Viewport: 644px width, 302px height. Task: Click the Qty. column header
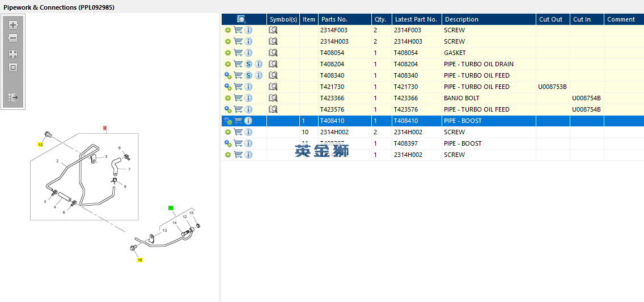click(x=380, y=19)
